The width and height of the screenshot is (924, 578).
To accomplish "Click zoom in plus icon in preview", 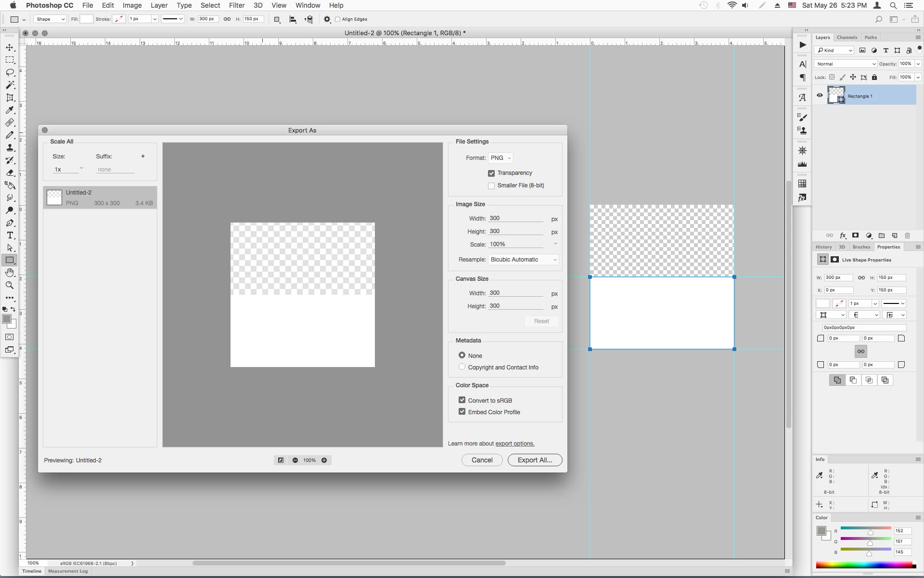I will coord(324,460).
